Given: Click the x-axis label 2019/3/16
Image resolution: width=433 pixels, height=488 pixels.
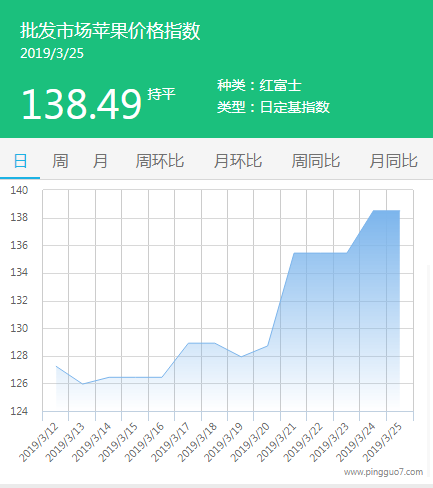Looking at the screenshot, I should click(144, 442).
